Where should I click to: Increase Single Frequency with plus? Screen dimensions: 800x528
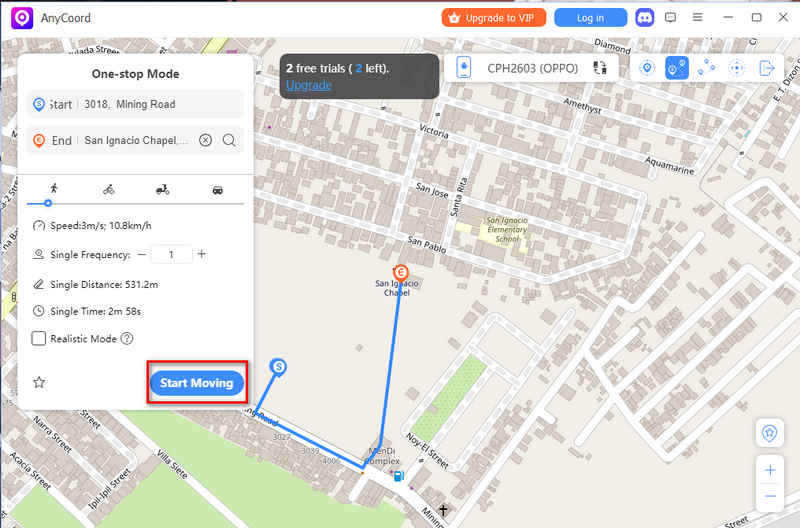pyautogui.click(x=202, y=254)
